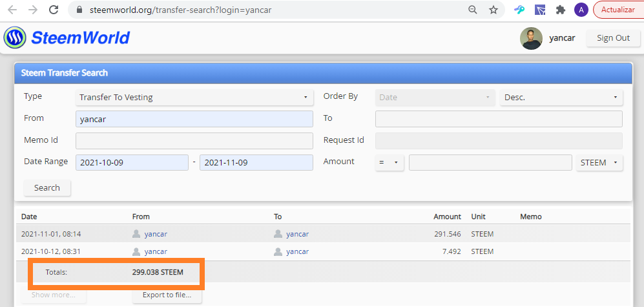Click the 'Export to file...' button

[x=167, y=295]
